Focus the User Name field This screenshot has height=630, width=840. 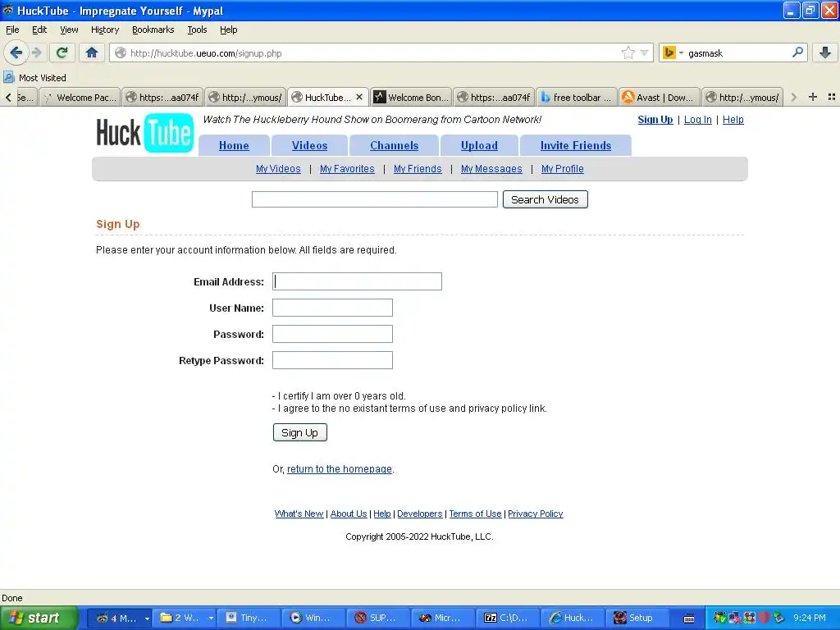tap(332, 308)
